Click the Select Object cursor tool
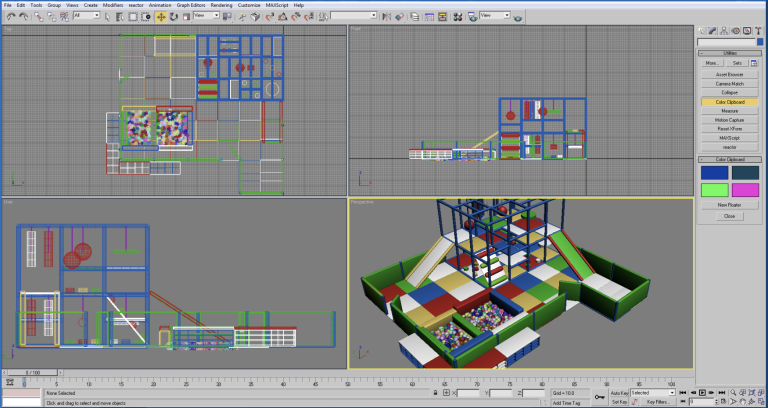768x408 pixels. pos(109,16)
